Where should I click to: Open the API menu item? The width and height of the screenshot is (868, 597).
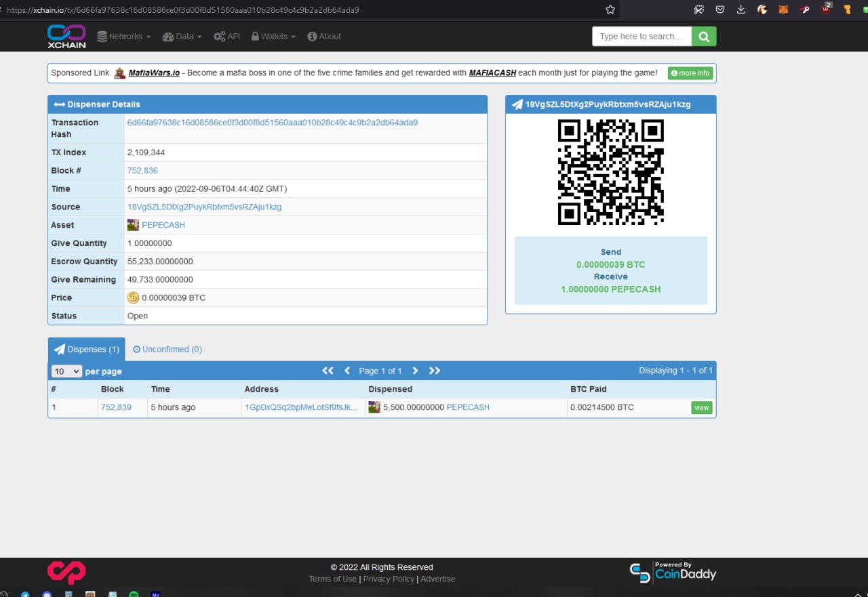pyautogui.click(x=226, y=37)
